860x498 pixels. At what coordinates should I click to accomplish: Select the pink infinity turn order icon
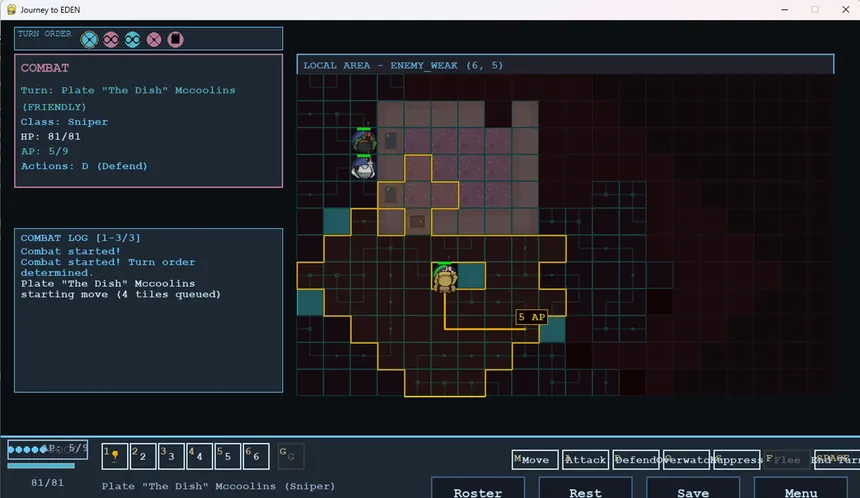(x=111, y=39)
